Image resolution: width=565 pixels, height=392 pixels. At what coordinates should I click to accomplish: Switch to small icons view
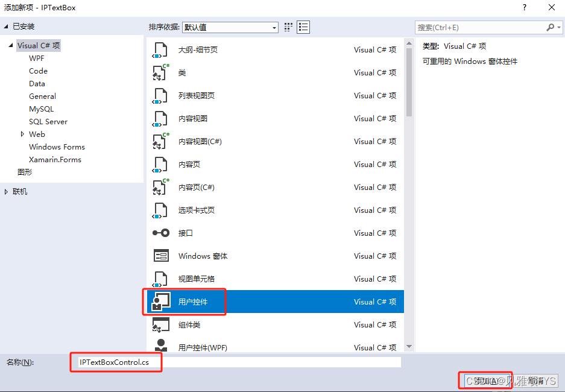(288, 27)
